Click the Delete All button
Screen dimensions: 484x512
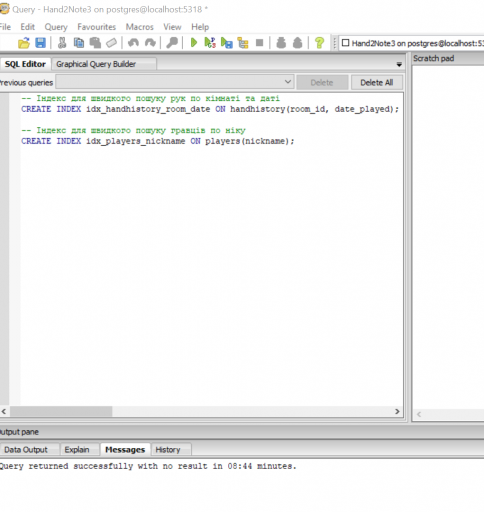tap(377, 82)
